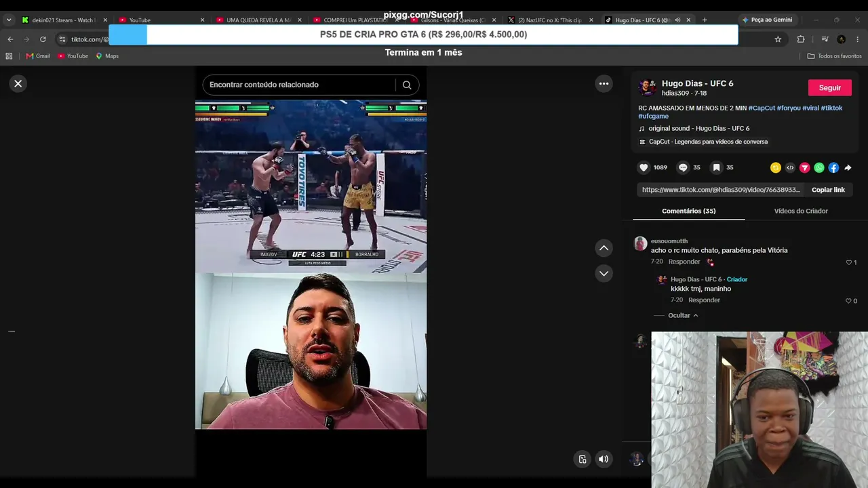Open eusouomutth's profile avatar

pyautogui.click(x=640, y=244)
